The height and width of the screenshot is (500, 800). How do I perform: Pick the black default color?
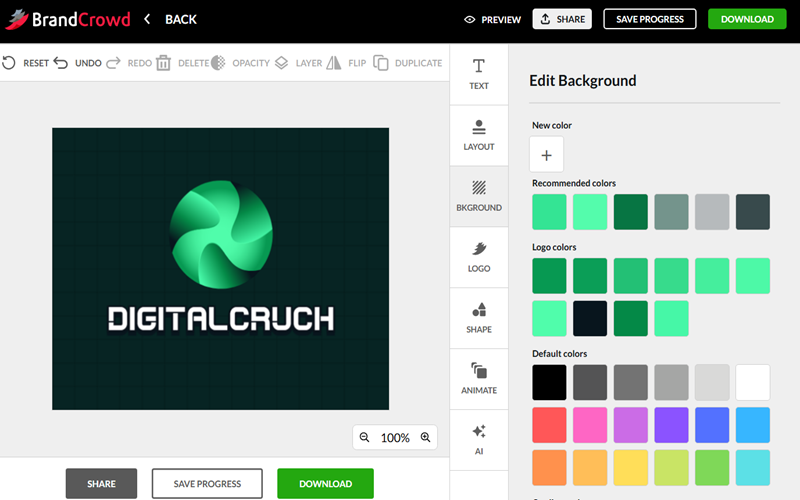549,382
